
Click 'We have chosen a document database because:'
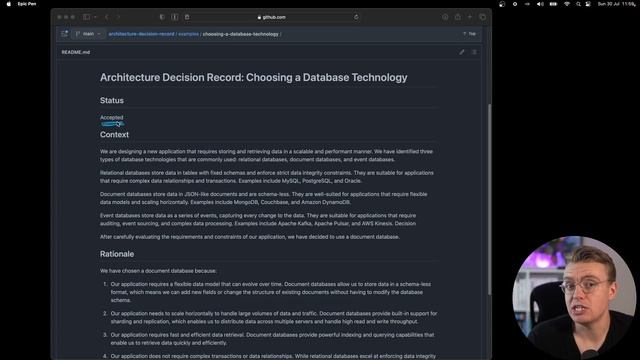[158, 271]
